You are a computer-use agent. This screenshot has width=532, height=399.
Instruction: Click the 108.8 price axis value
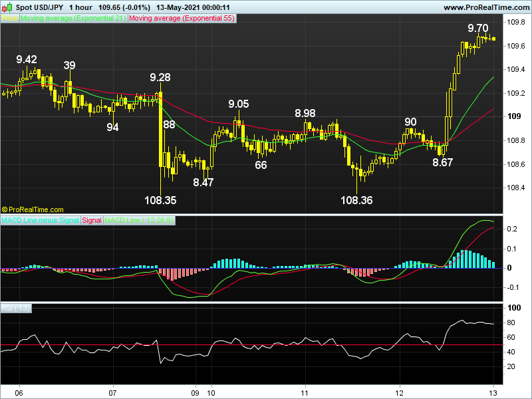[x=516, y=140]
